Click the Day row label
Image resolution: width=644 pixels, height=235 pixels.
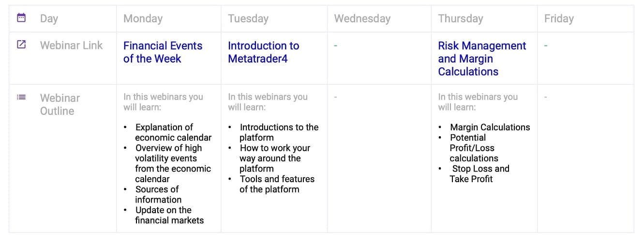[49, 19]
